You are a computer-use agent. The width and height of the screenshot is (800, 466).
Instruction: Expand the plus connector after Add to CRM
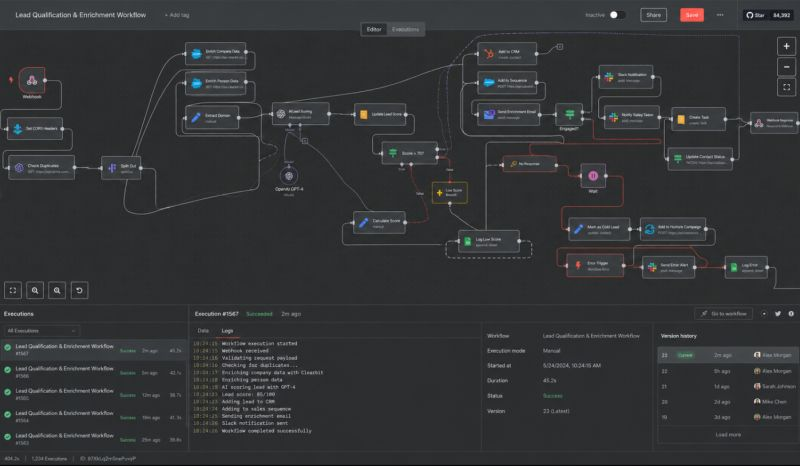coord(560,46)
